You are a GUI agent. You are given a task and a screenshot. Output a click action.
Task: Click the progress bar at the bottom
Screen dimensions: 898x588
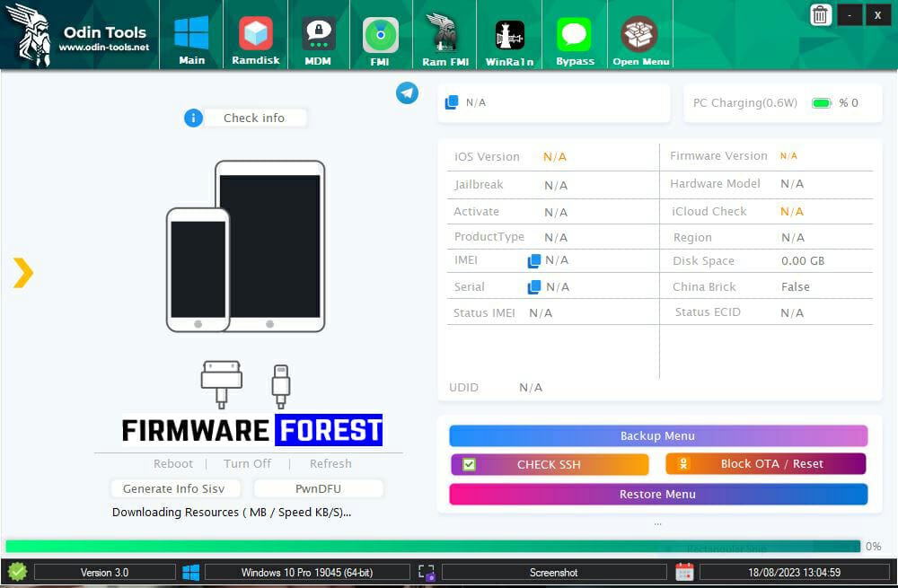coord(431,546)
